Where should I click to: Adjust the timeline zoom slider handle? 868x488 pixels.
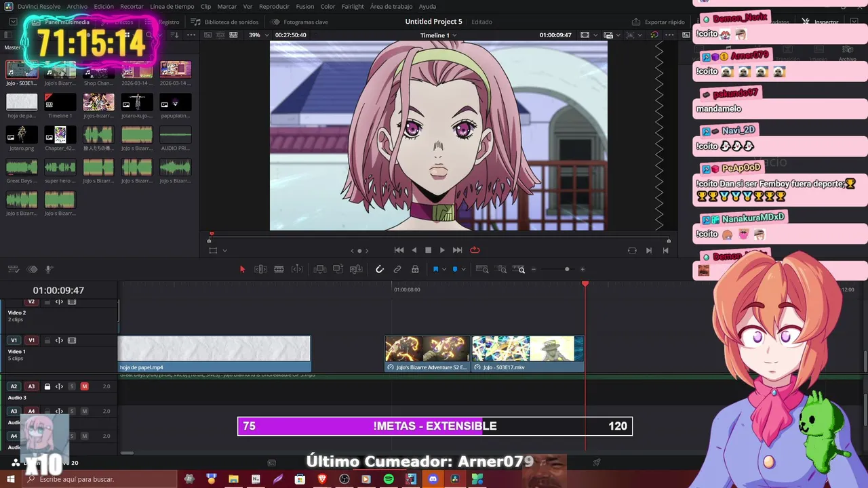pyautogui.click(x=567, y=269)
